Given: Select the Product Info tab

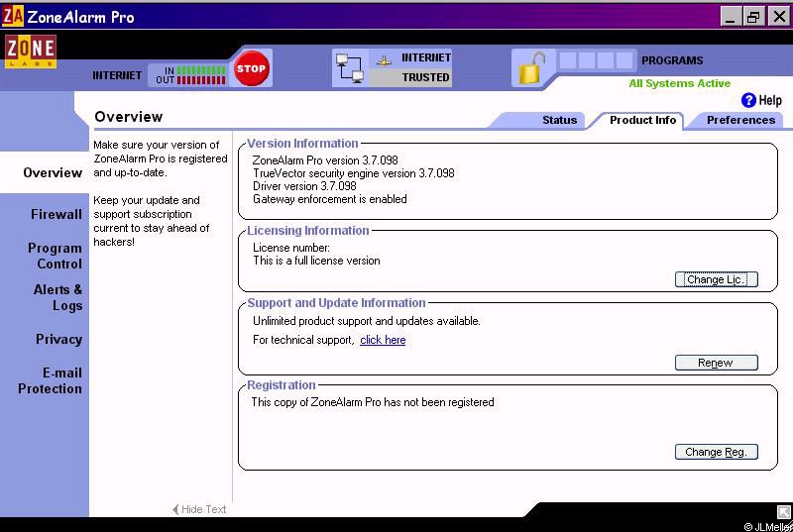Looking at the screenshot, I should (642, 120).
